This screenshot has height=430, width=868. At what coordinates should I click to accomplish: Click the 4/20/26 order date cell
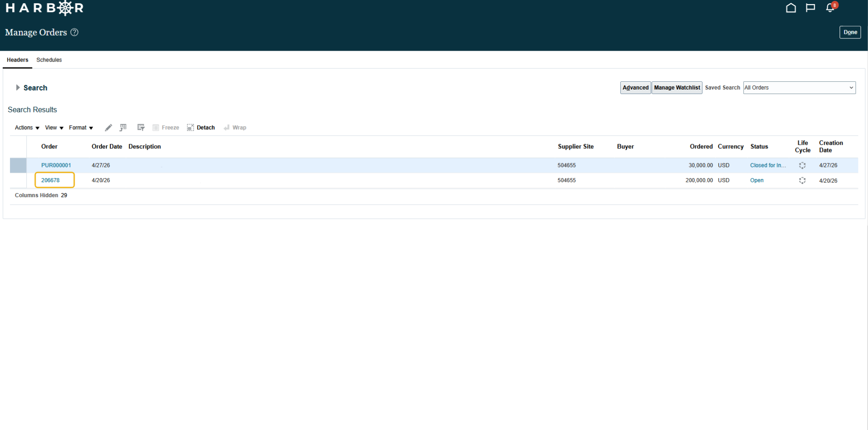click(101, 180)
